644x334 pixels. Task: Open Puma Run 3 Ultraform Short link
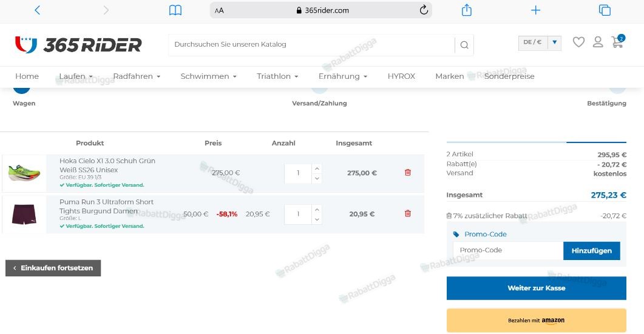106,206
